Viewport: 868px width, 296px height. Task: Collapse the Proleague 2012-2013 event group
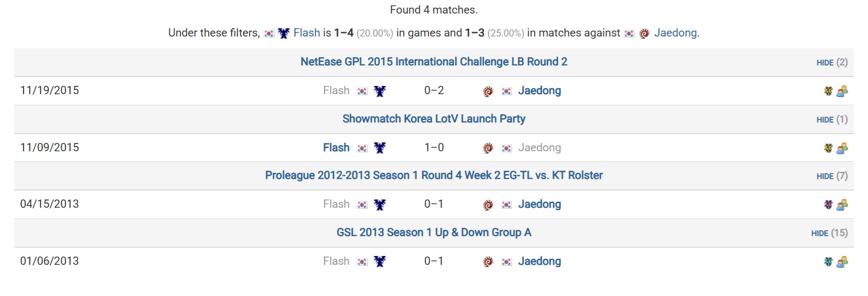(825, 176)
